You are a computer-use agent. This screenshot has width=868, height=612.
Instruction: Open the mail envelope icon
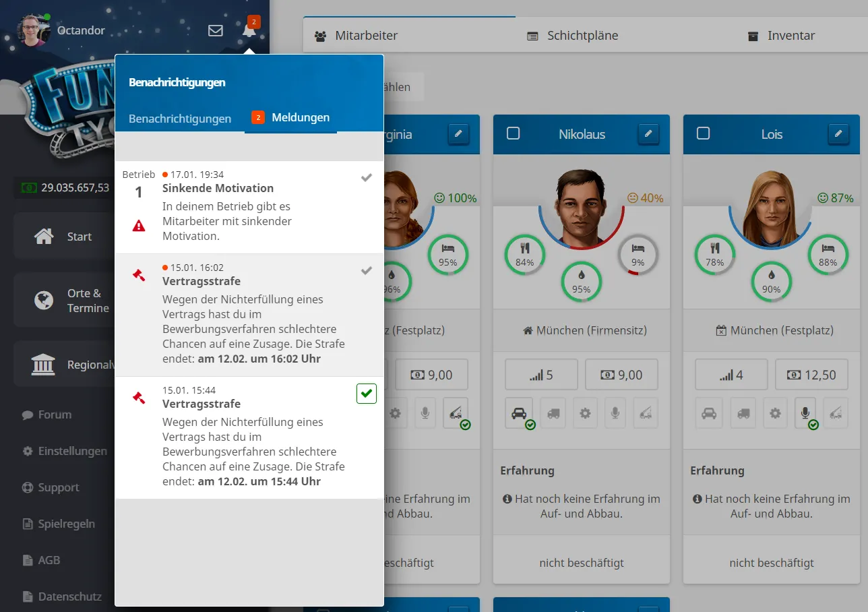(x=216, y=30)
